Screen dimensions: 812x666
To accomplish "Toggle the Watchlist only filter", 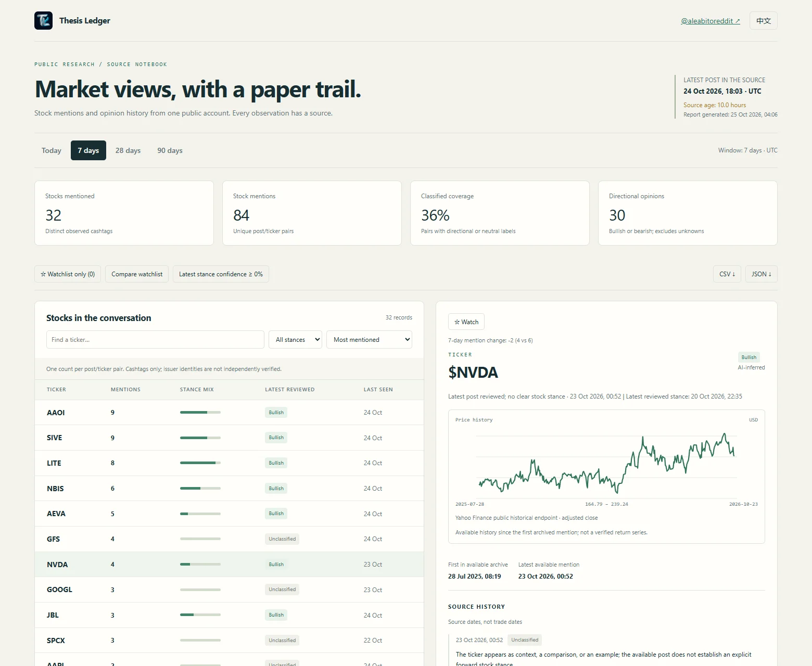I will [68, 274].
